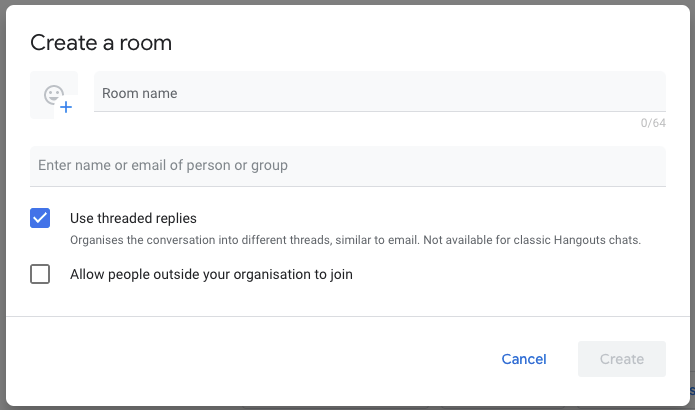
Task: Click the empty square checkbox
Action: pyautogui.click(x=40, y=274)
